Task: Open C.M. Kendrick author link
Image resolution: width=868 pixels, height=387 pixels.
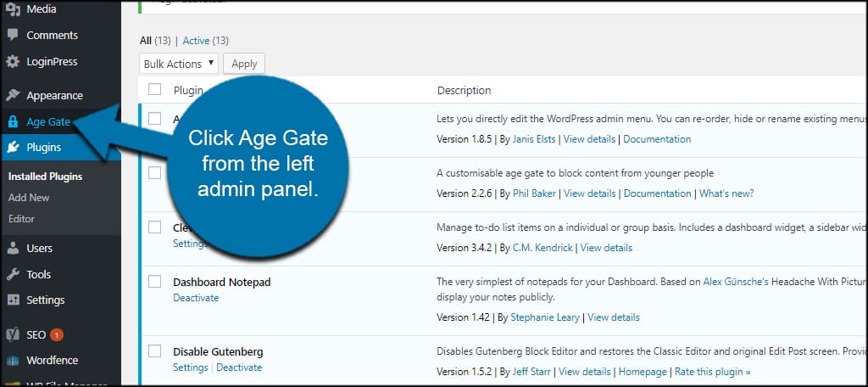Action: point(543,248)
